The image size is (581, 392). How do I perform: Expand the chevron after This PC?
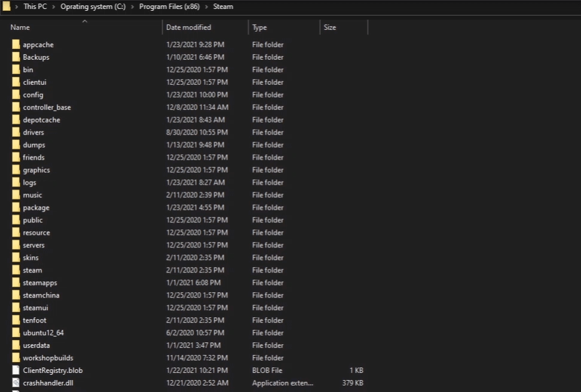click(54, 7)
